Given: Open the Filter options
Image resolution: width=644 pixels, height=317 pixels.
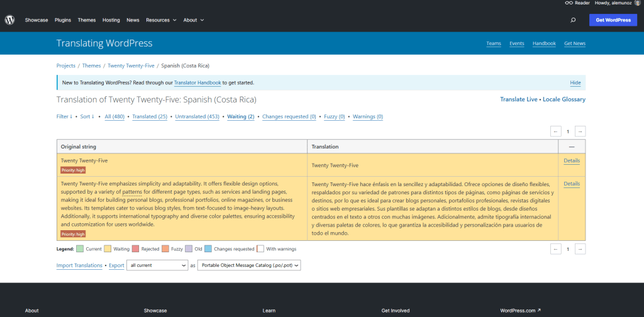Looking at the screenshot, I should tap(64, 116).
